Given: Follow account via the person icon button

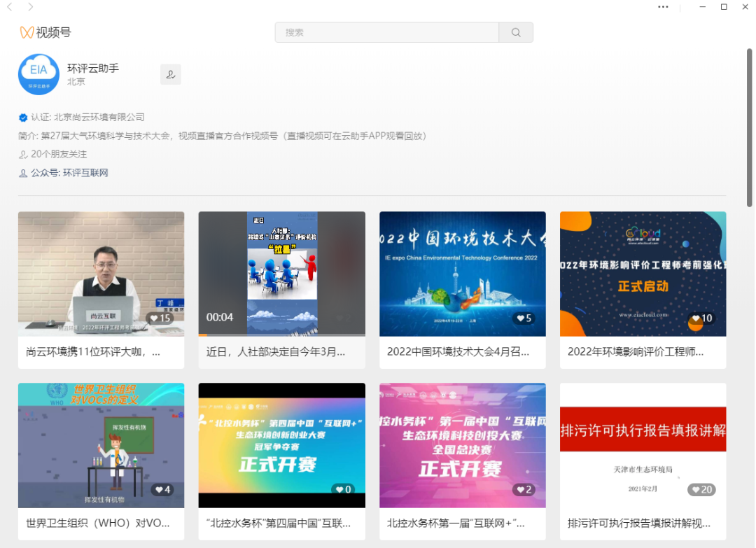Looking at the screenshot, I should click(x=171, y=74).
